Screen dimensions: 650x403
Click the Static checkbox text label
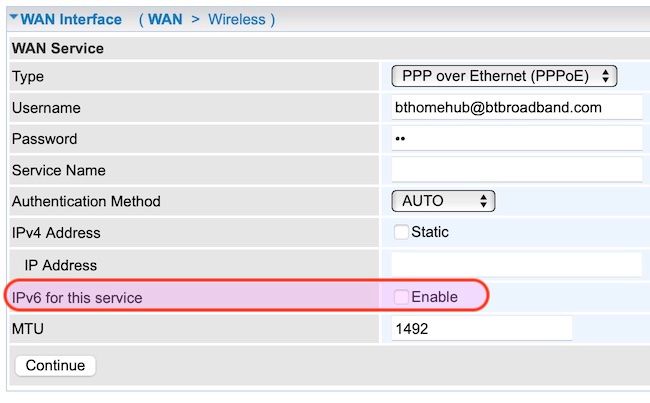click(430, 232)
